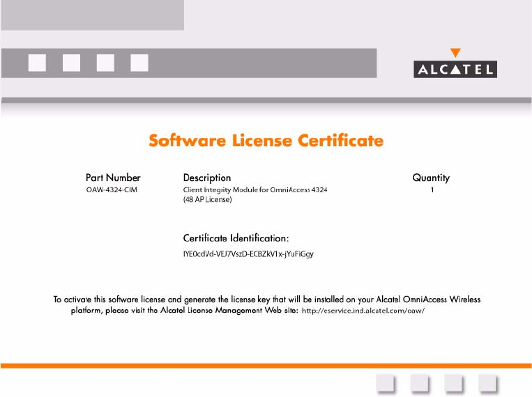The image size is (532, 397).
Task: Click the line 'To activate this software license...'
Action: coord(266,299)
